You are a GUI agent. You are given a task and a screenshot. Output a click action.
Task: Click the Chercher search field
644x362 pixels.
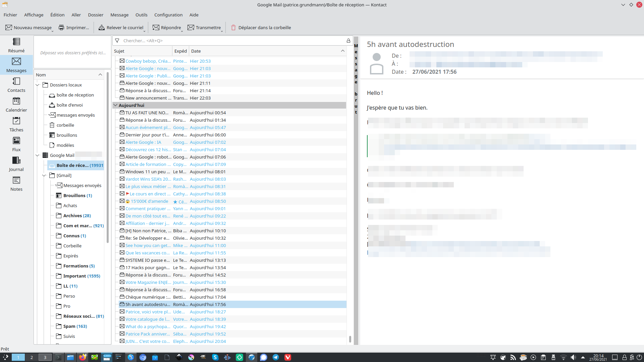231,41
